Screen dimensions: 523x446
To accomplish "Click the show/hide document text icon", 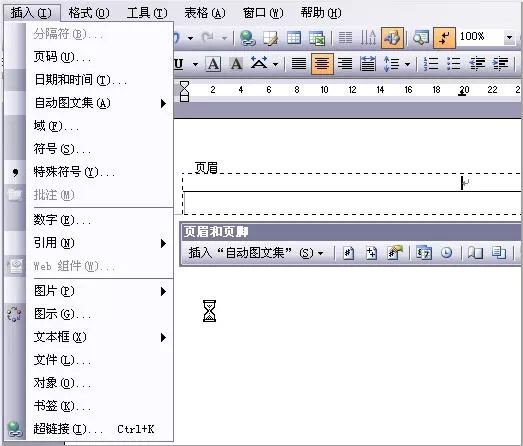I will point(499,253).
